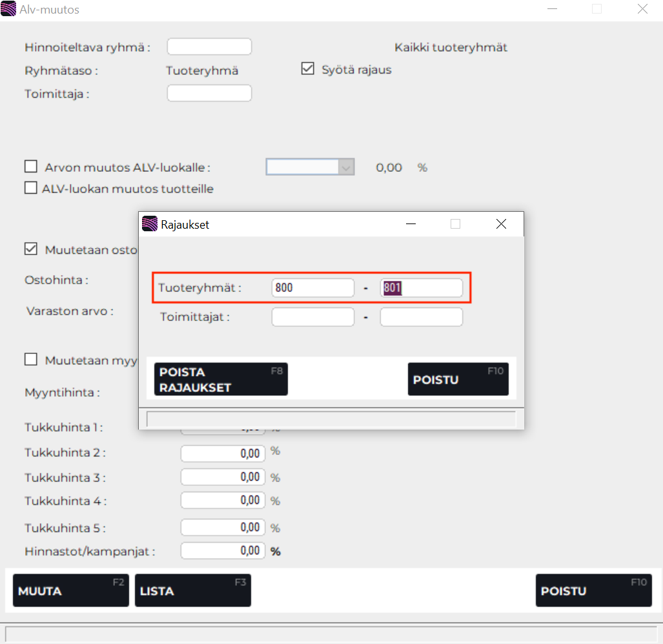Select the Tukkuhinta 3 percentage field

pos(223,477)
